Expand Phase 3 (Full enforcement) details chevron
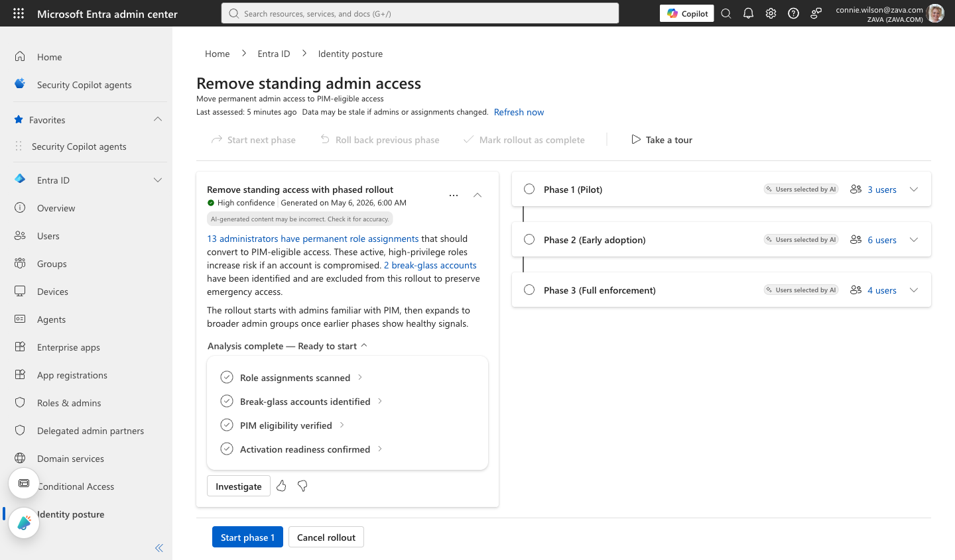This screenshot has height=560, width=955. (x=914, y=290)
